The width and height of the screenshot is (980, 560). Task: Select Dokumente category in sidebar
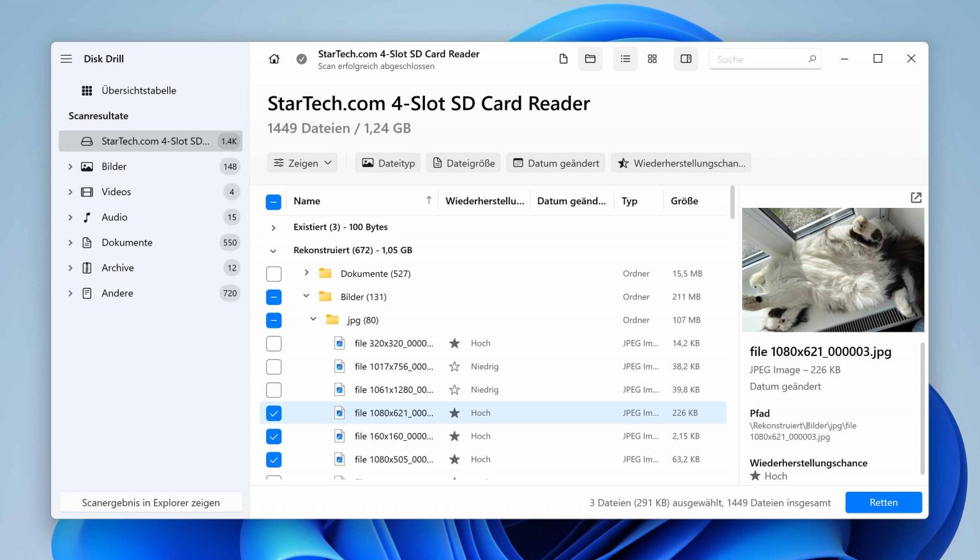click(127, 242)
